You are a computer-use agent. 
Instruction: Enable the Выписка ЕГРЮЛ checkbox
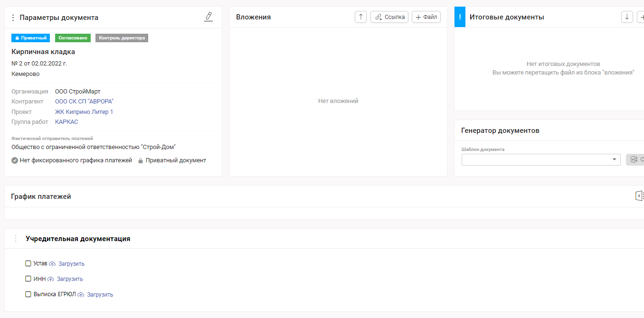[x=28, y=294]
